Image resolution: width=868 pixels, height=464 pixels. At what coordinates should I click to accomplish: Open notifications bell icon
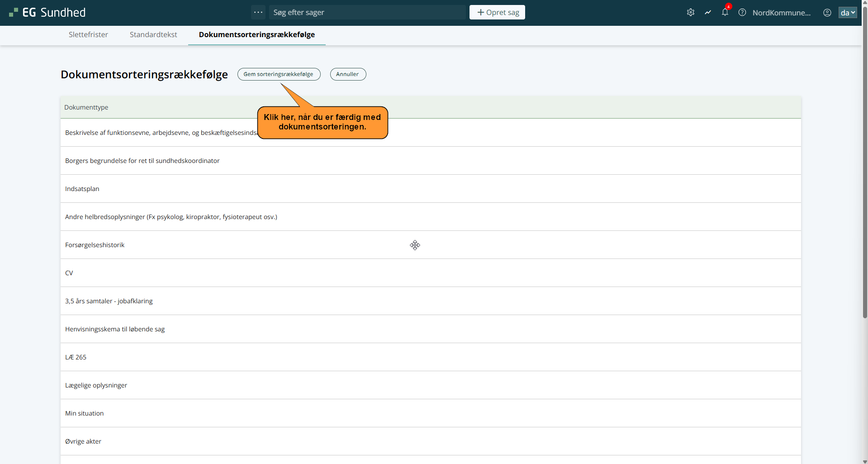coord(725,12)
